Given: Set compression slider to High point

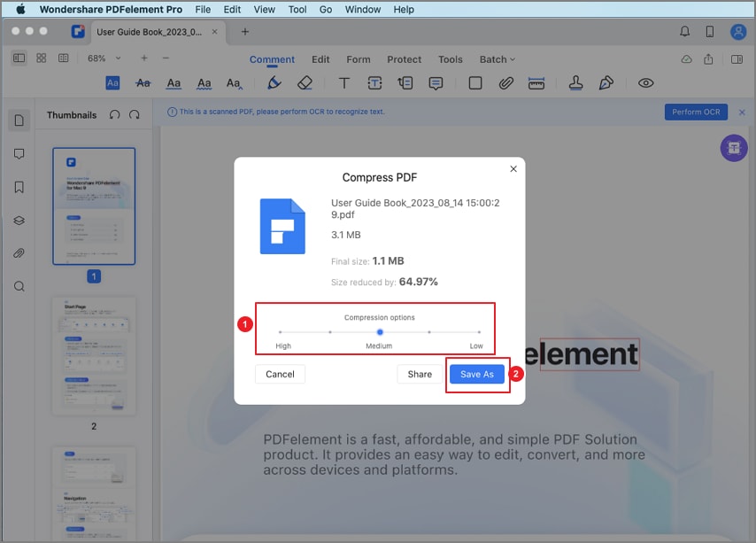Looking at the screenshot, I should (280, 332).
